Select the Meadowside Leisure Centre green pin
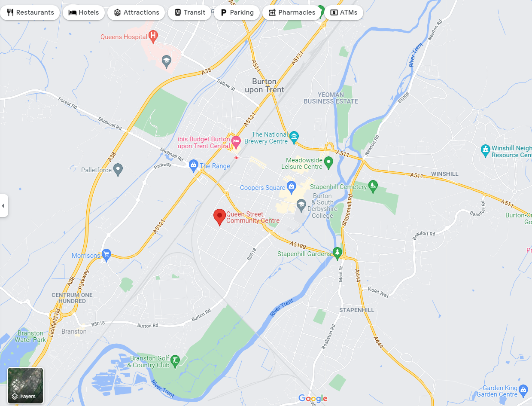This screenshot has height=406, width=532. click(x=328, y=163)
